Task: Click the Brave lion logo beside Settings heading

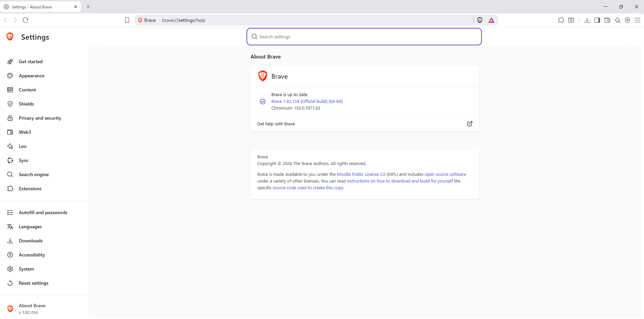Action: pos(10,37)
